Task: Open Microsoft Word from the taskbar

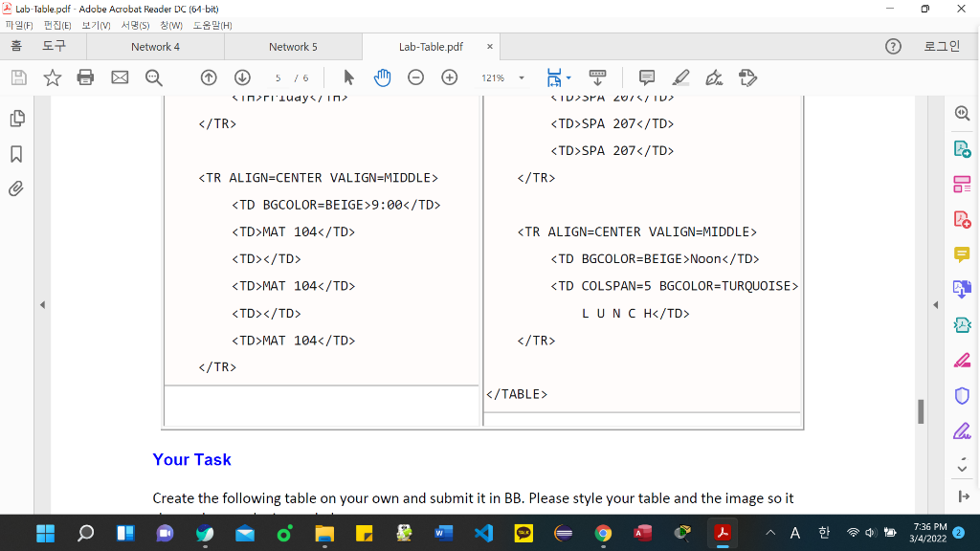Action: [x=444, y=534]
